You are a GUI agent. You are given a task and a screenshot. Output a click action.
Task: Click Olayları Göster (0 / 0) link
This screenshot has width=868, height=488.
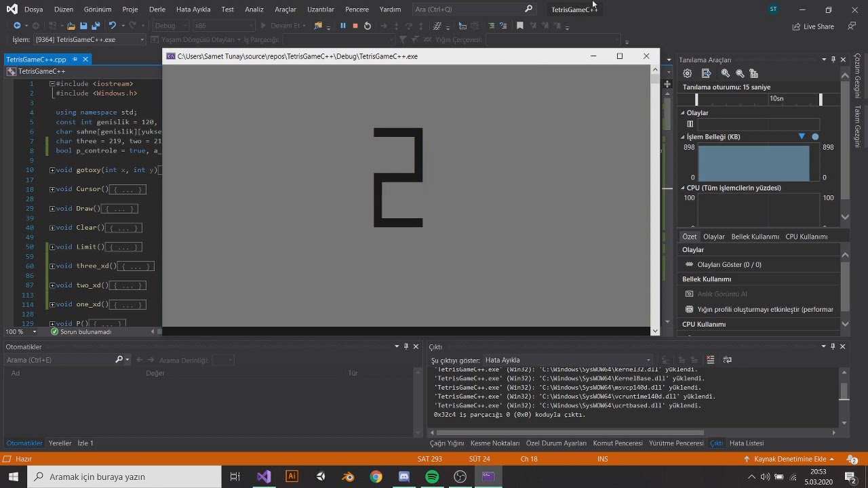729,264
